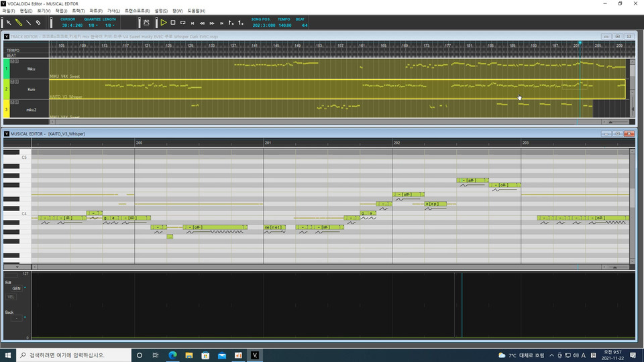Click the song position value 202:3:080
This screenshot has width=644, height=362.
click(263, 25)
